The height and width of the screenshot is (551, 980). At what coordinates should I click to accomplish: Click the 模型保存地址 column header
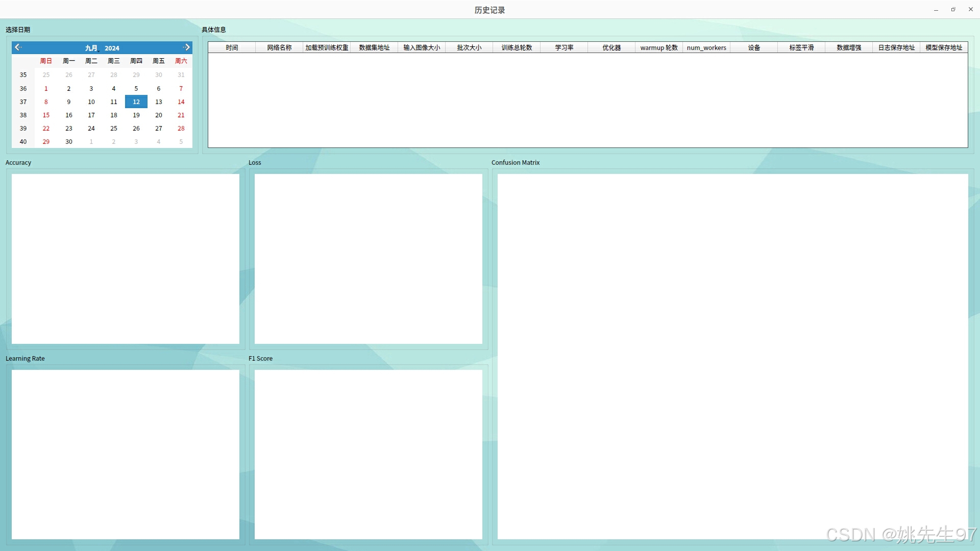[944, 47]
